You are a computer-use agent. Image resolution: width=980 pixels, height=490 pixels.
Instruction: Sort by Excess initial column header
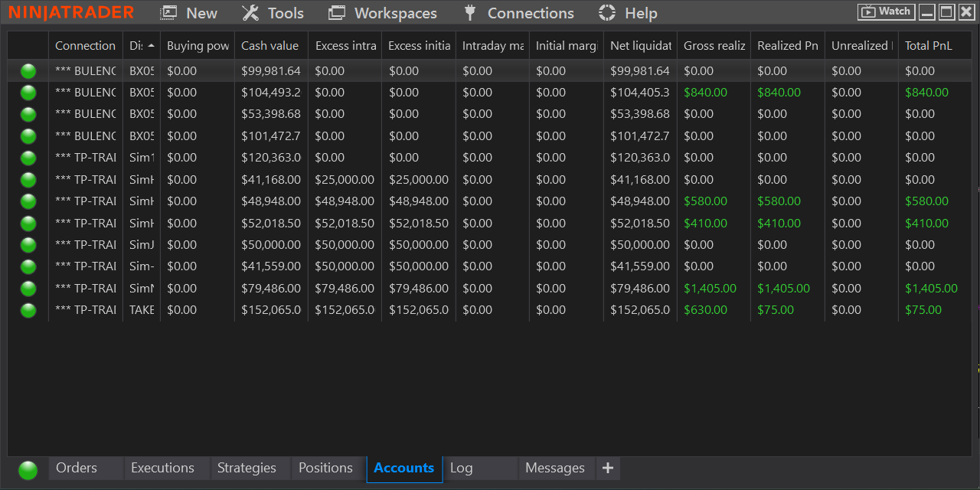[x=419, y=46]
